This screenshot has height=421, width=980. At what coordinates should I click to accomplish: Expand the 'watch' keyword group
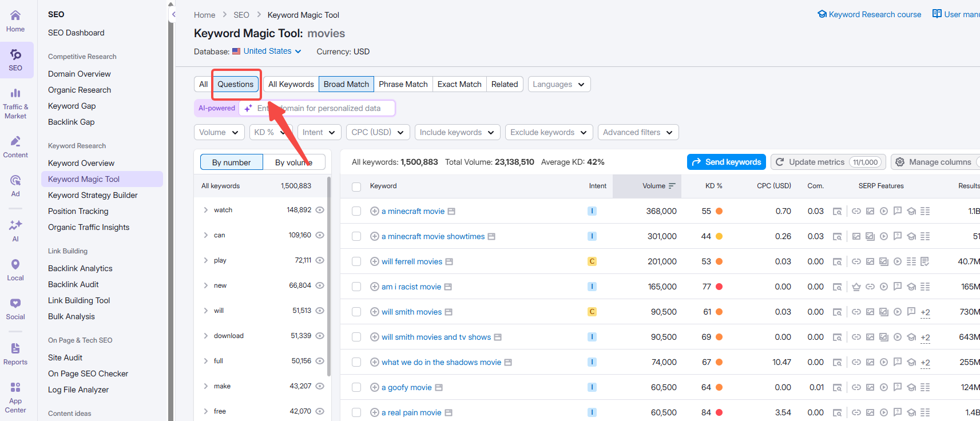[x=205, y=210]
